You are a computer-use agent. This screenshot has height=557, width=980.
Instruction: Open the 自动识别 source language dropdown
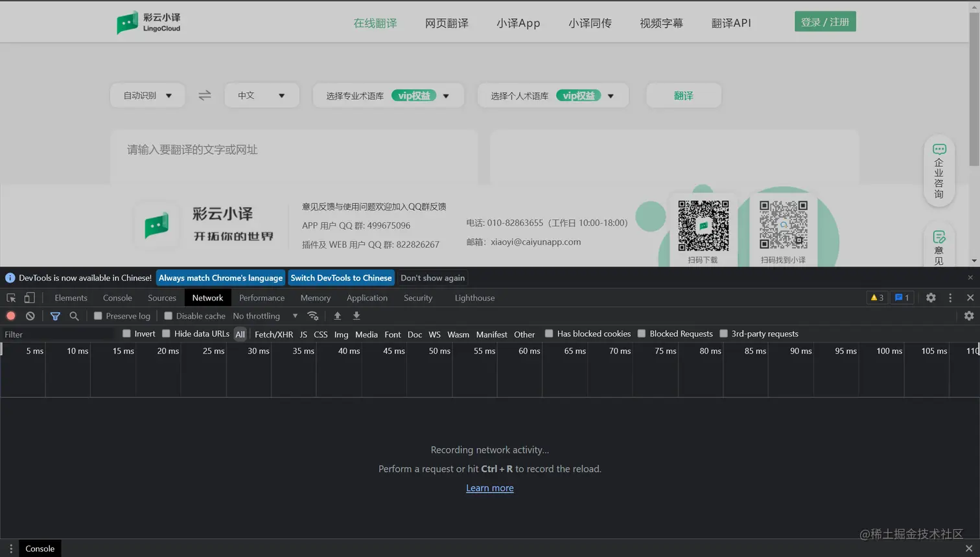point(148,95)
